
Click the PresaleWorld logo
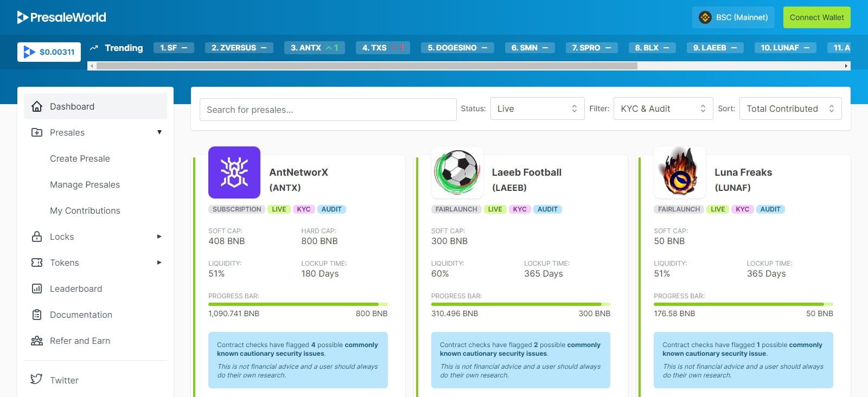[x=61, y=17]
